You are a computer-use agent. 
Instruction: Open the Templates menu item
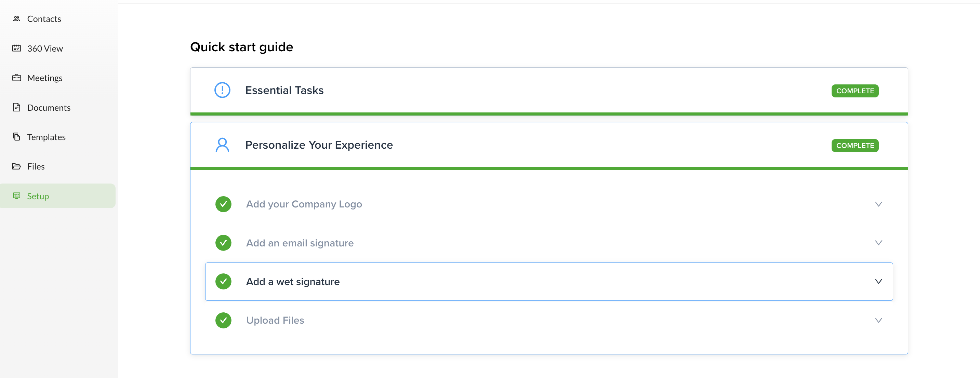[x=46, y=137]
